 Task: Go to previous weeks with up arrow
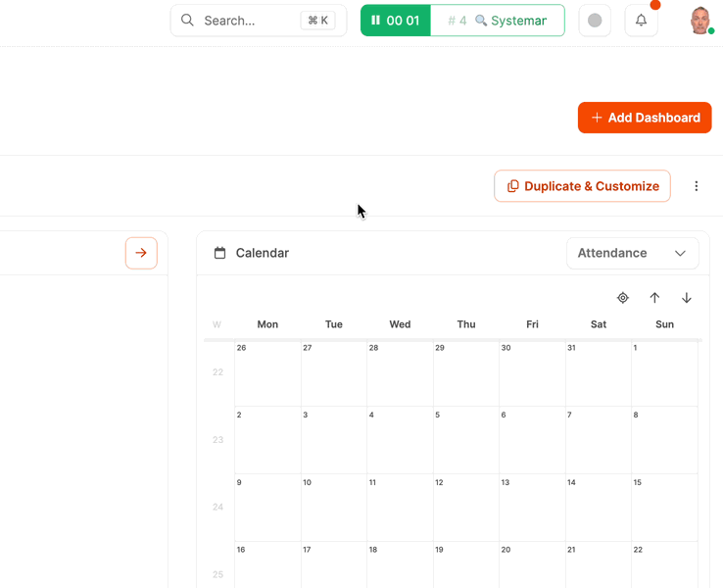655,298
